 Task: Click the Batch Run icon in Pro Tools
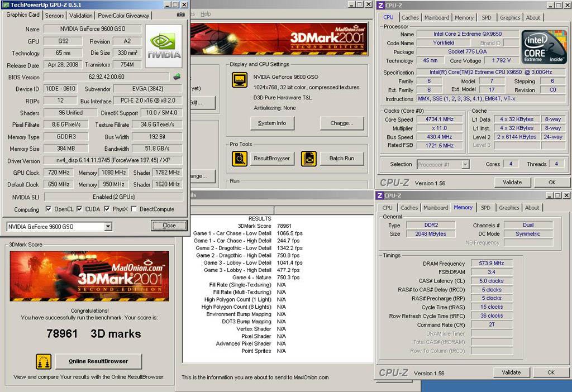(308, 159)
